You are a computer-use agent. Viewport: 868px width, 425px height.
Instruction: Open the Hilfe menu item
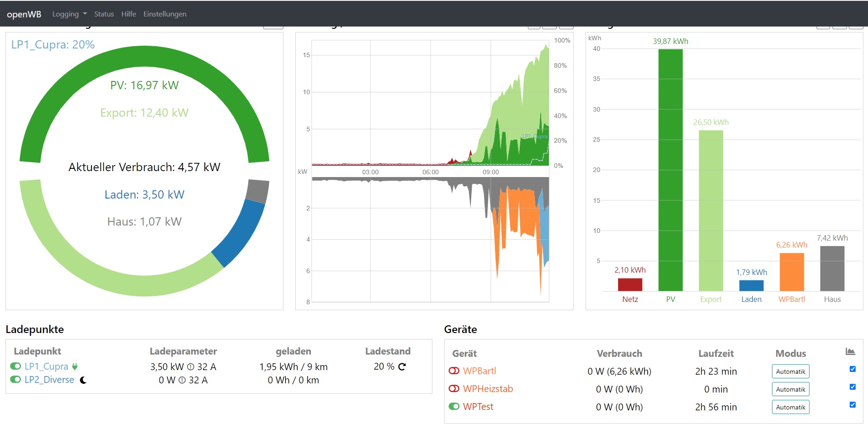click(128, 14)
